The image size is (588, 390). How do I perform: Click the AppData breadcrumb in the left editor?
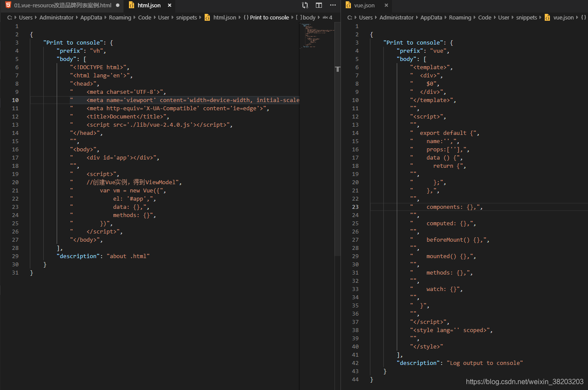[x=91, y=17]
